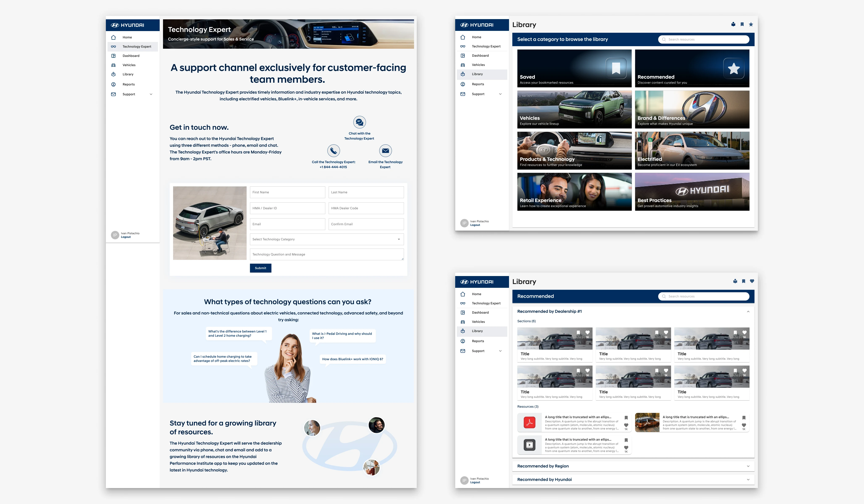Like the resource with the red PDF icon
This screenshot has width=864, height=504.
coord(626,425)
